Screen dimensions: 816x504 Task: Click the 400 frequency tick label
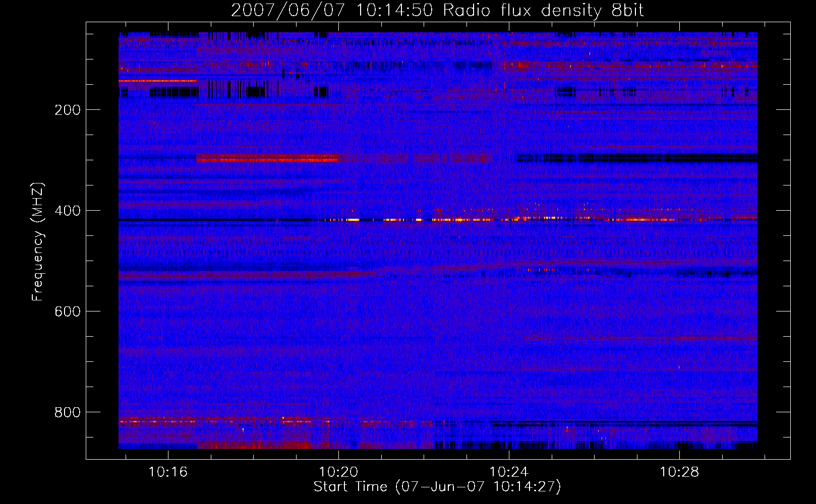pyautogui.click(x=68, y=211)
